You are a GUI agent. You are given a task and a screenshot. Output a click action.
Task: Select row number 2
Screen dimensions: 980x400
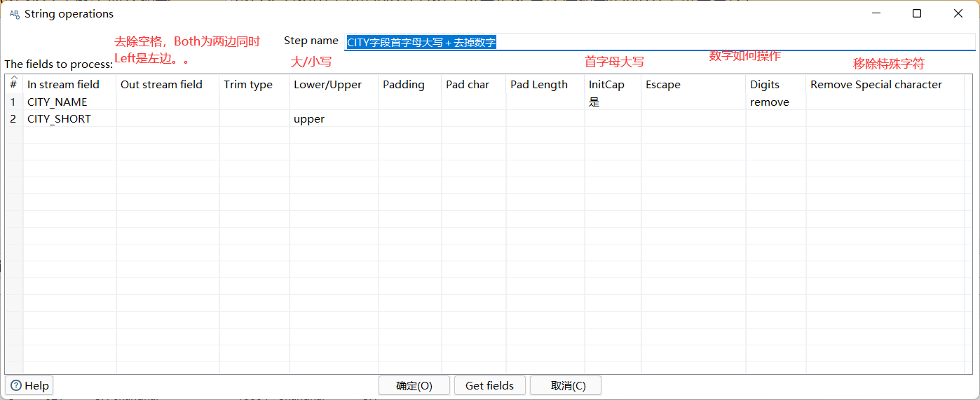point(13,118)
